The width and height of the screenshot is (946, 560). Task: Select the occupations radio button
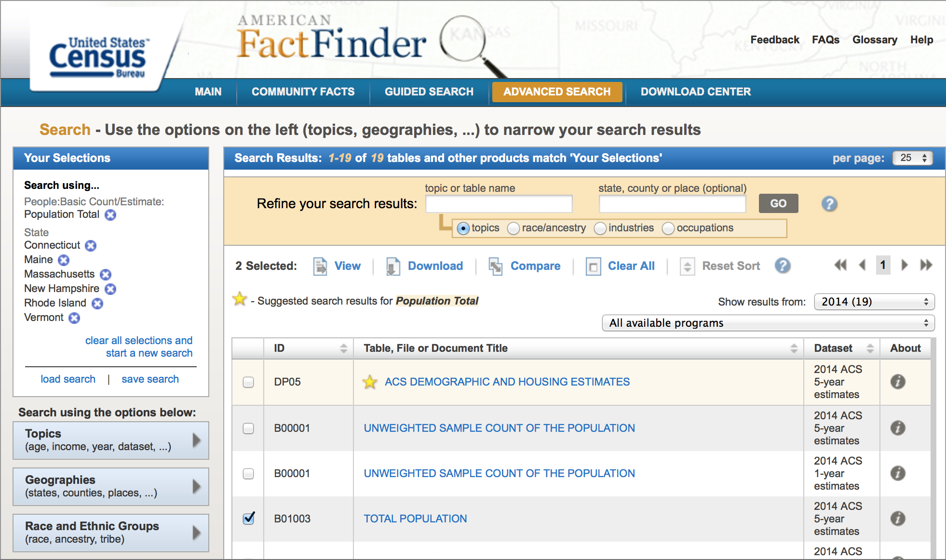[668, 228]
